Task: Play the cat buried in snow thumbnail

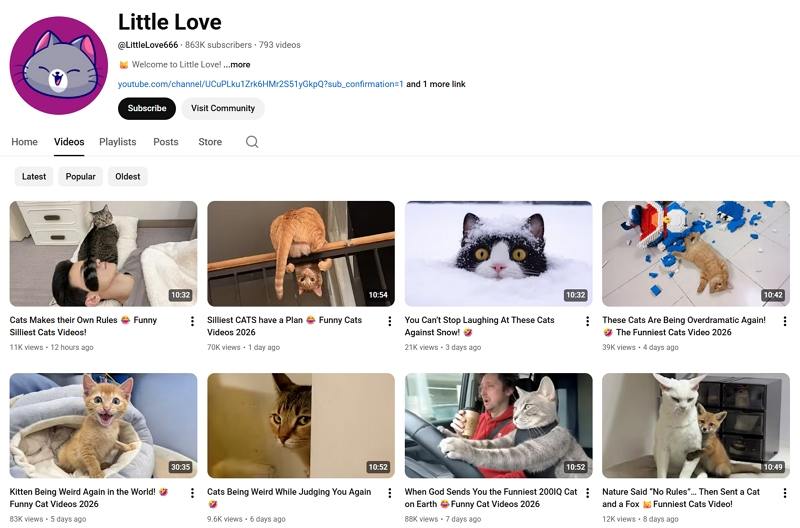Action: click(x=498, y=254)
